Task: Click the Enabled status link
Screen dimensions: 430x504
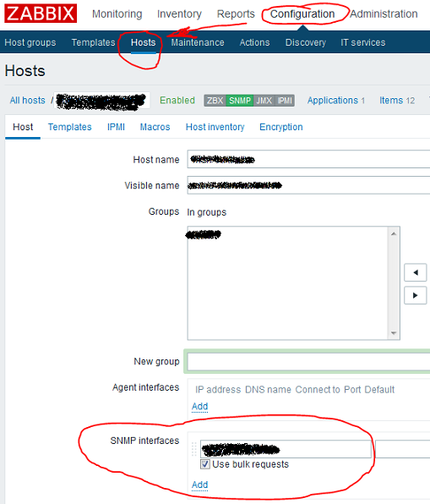Action: coord(177,101)
